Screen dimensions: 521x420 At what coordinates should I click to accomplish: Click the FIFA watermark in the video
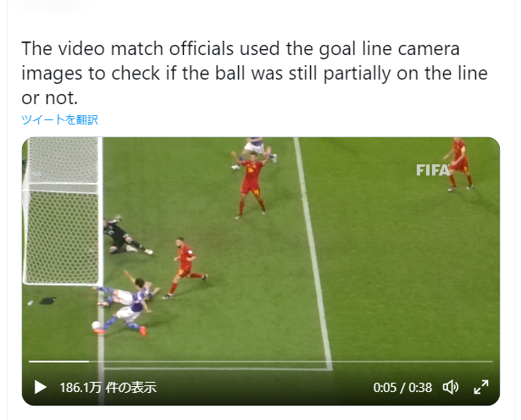pos(433,170)
